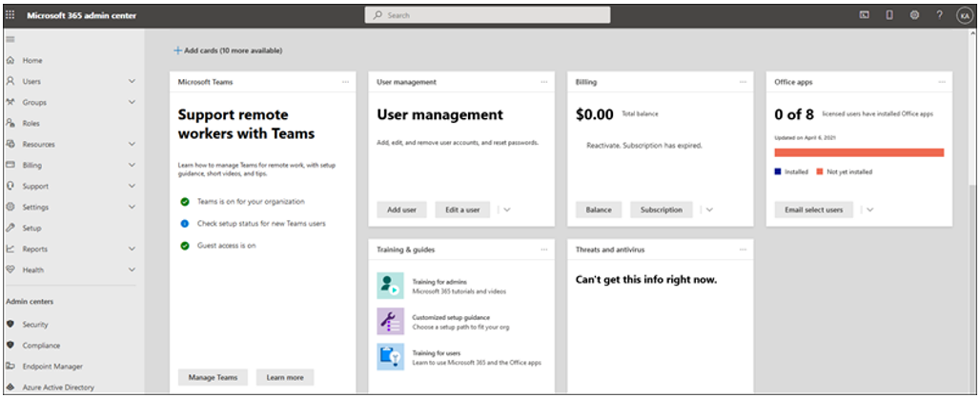Click the Endpoint Manager icon
The height and width of the screenshot is (398, 980).
(10, 367)
